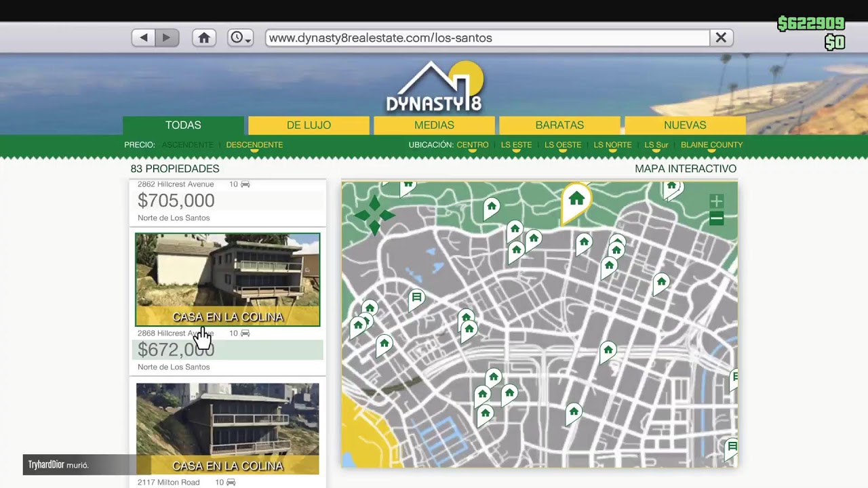Open the 2868 Hillcrest Avenue property photo

tap(227, 279)
